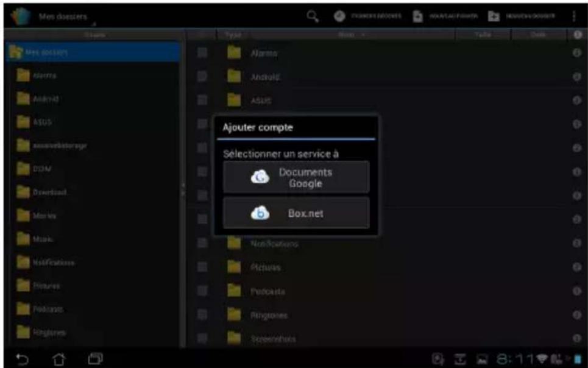
Task: Open Android folder in sidebar tree
Action: (x=38, y=99)
